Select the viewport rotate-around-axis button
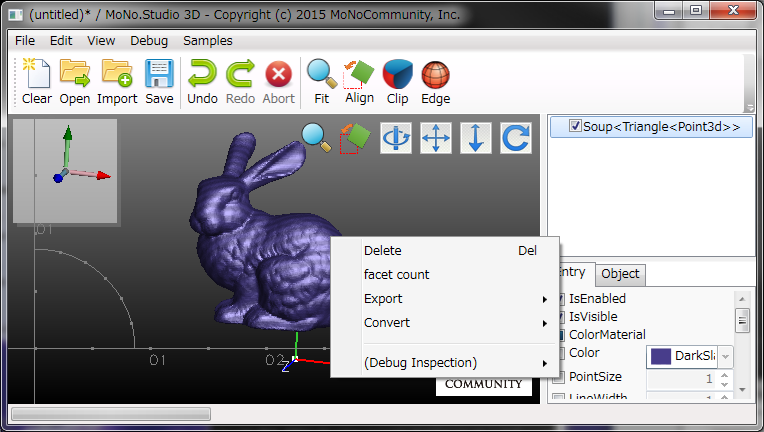Screen dimensions: 764x432 click(x=396, y=138)
